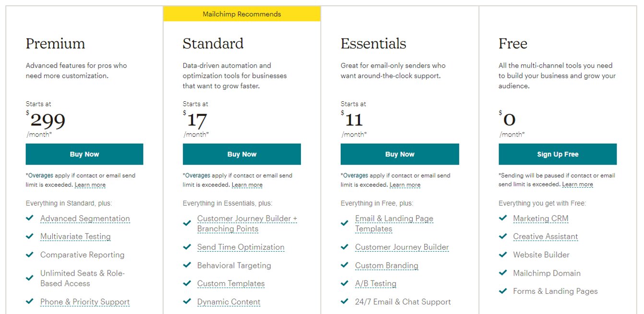This screenshot has width=644, height=314.
Task: Click Learn more under the Essentials plan
Action: 405,184
